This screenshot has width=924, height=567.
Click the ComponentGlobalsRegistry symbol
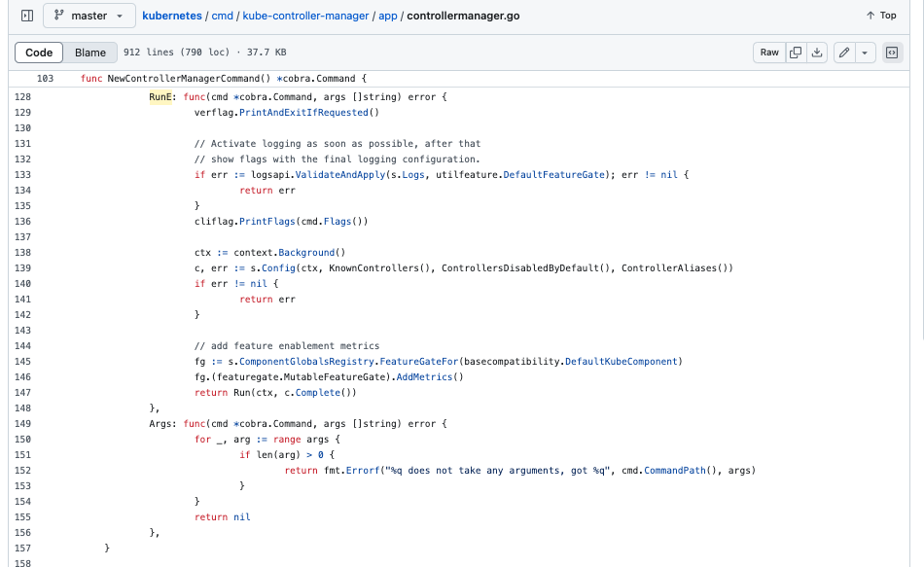pyautogui.click(x=306, y=361)
